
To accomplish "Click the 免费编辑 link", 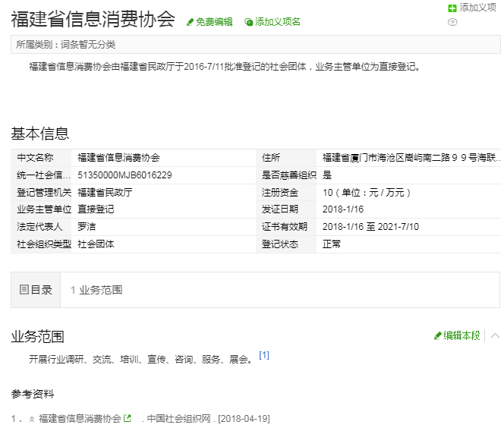I will [x=214, y=22].
